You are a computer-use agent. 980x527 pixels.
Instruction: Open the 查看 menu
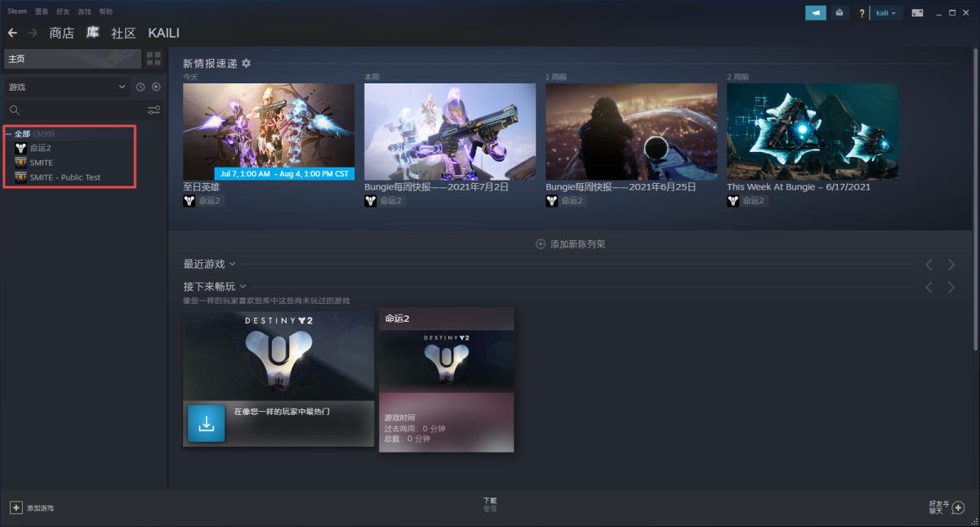click(x=42, y=11)
